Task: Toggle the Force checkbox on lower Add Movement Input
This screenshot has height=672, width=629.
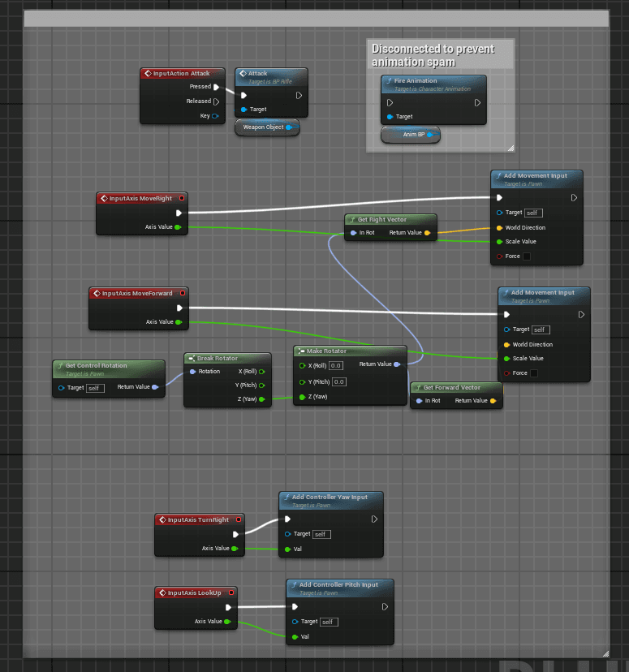Action: point(534,373)
